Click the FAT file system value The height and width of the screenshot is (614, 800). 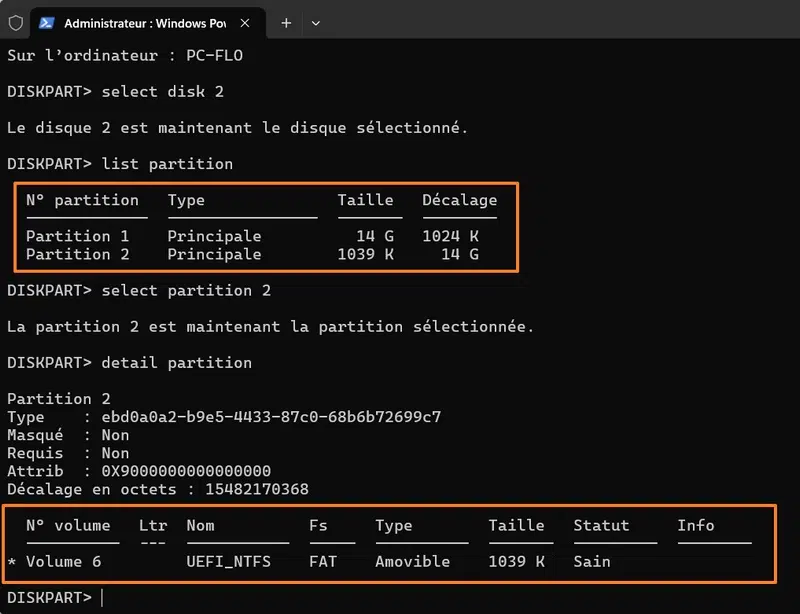tap(323, 561)
